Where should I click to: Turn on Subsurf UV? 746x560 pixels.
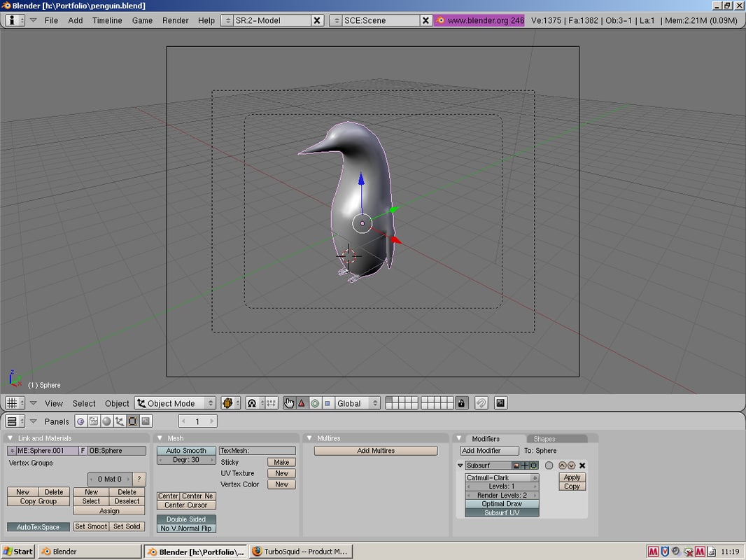501,511
